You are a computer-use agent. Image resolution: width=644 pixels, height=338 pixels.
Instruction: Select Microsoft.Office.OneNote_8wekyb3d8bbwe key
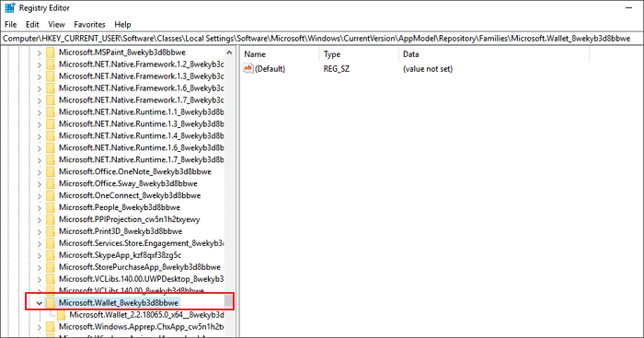[135, 172]
